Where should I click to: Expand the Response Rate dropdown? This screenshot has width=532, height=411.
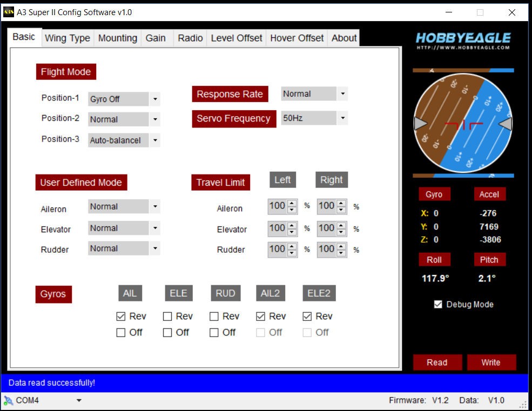(342, 93)
